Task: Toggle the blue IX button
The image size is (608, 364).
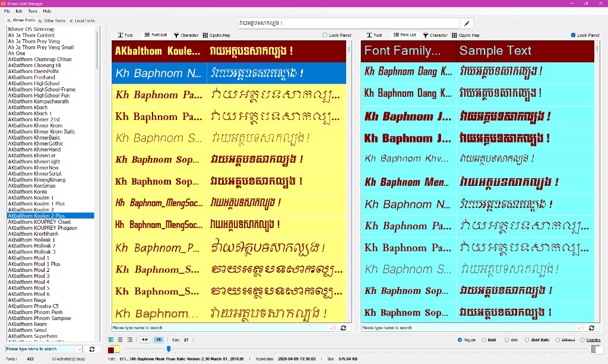Action: [159, 340]
